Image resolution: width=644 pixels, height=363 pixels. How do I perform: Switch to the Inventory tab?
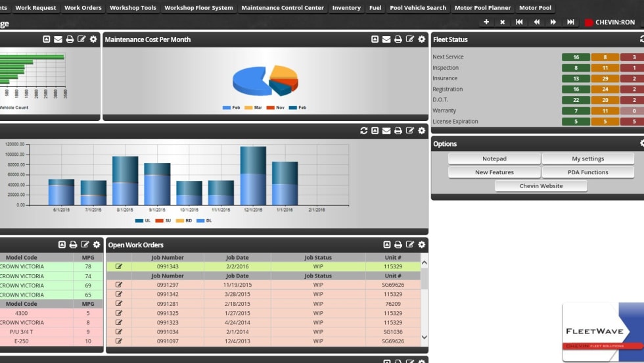click(346, 8)
